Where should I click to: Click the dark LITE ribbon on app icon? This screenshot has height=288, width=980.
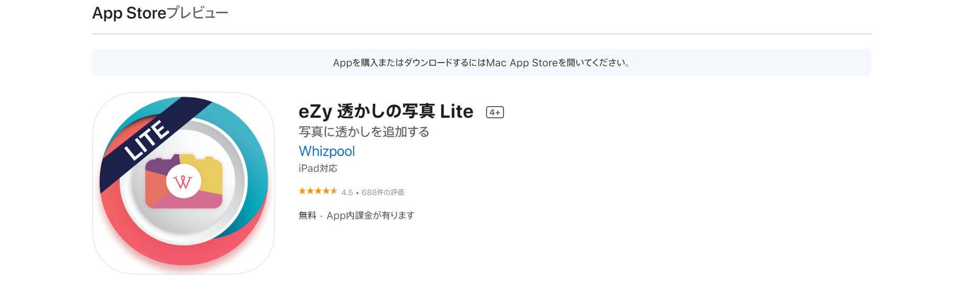147,140
